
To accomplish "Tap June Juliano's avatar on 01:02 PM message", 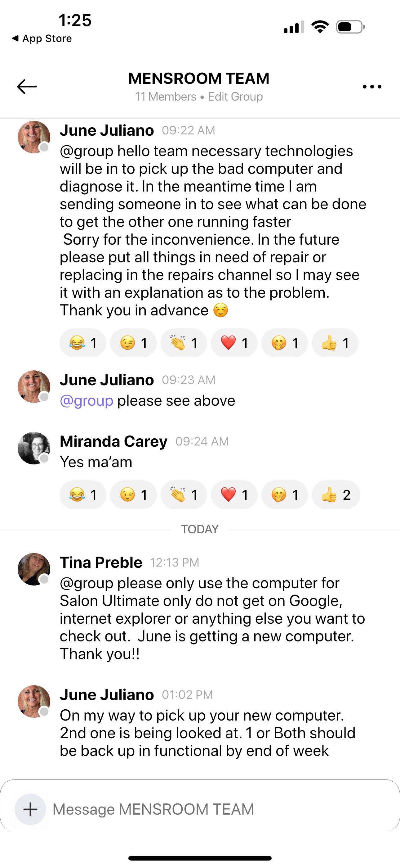I will [34, 701].
